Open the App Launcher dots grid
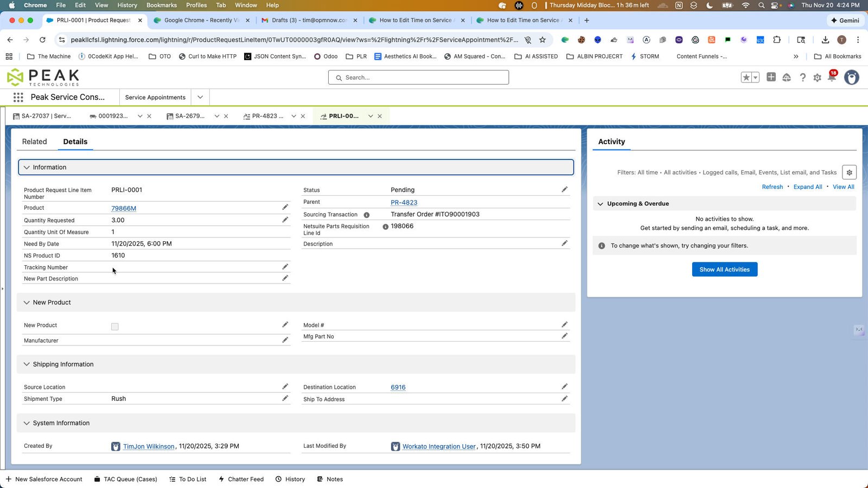This screenshot has width=868, height=488. point(18,97)
